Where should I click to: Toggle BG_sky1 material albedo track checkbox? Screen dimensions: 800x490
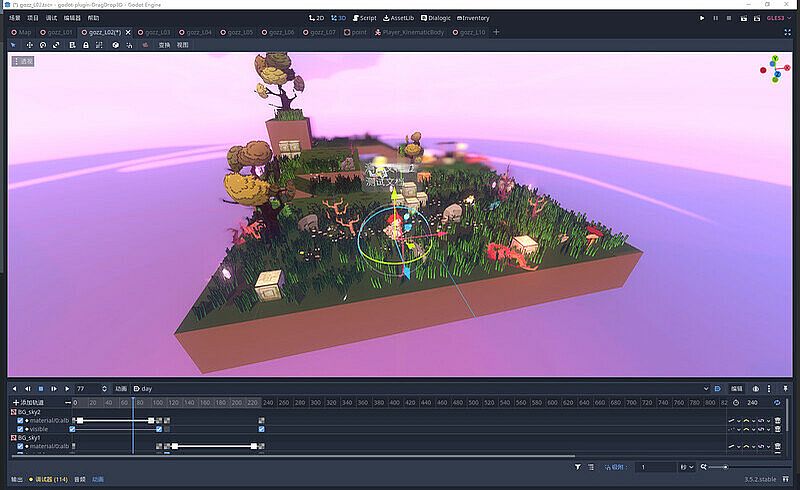coord(20,446)
